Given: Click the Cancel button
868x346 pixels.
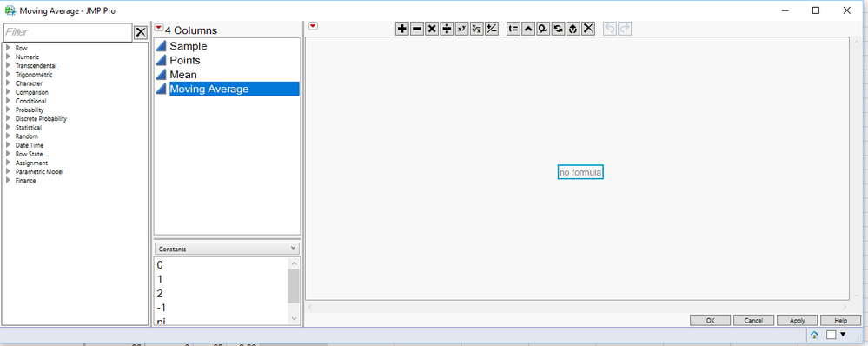Looking at the screenshot, I should pyautogui.click(x=753, y=321).
